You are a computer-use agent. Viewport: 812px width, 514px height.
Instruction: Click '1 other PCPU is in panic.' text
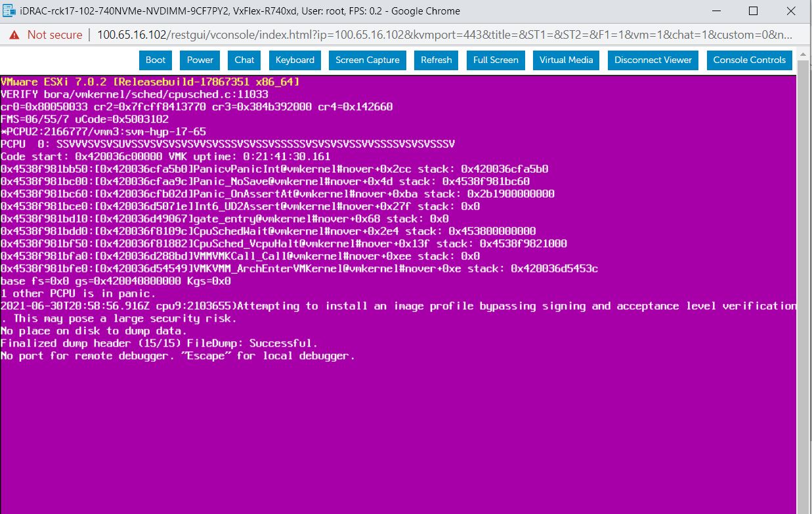click(79, 293)
